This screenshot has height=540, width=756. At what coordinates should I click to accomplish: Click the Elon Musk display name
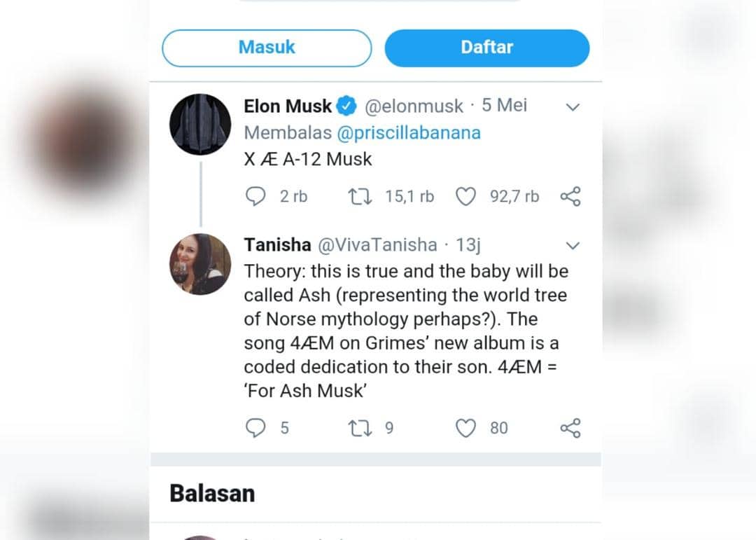tap(288, 106)
